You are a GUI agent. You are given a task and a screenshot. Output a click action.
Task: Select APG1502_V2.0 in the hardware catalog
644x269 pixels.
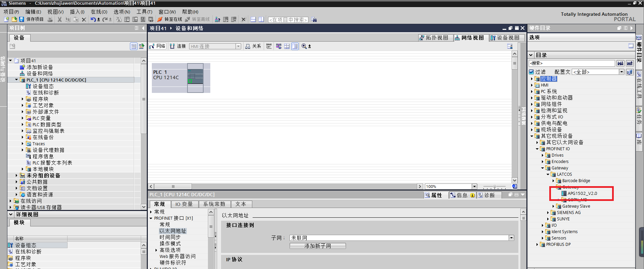(x=582, y=194)
